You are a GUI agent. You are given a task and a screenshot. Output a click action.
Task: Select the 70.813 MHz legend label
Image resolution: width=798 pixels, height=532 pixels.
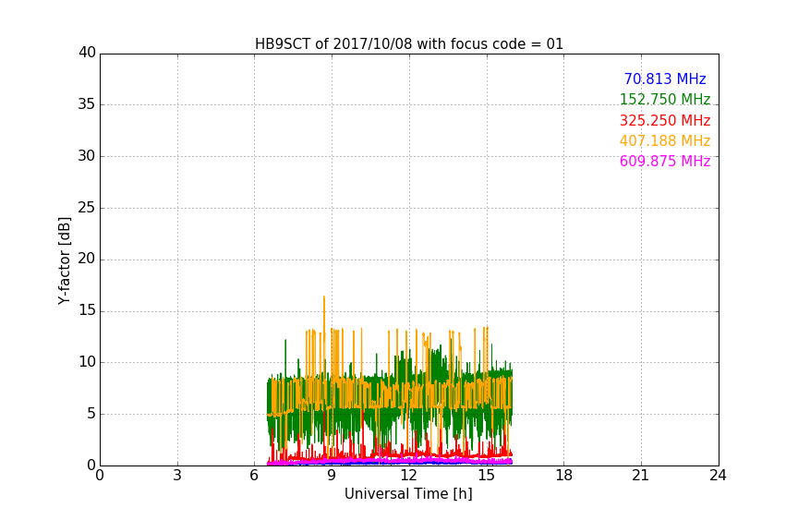pos(665,79)
